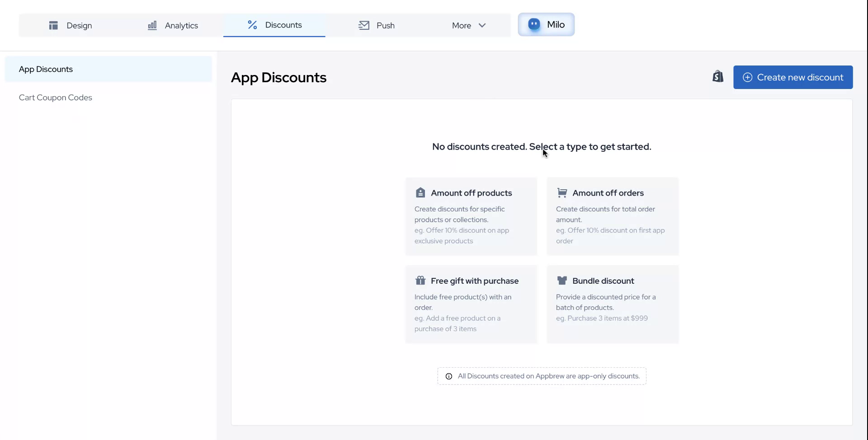Screen dimensions: 868x440
Task: Click the Milo button
Action: click(546, 24)
